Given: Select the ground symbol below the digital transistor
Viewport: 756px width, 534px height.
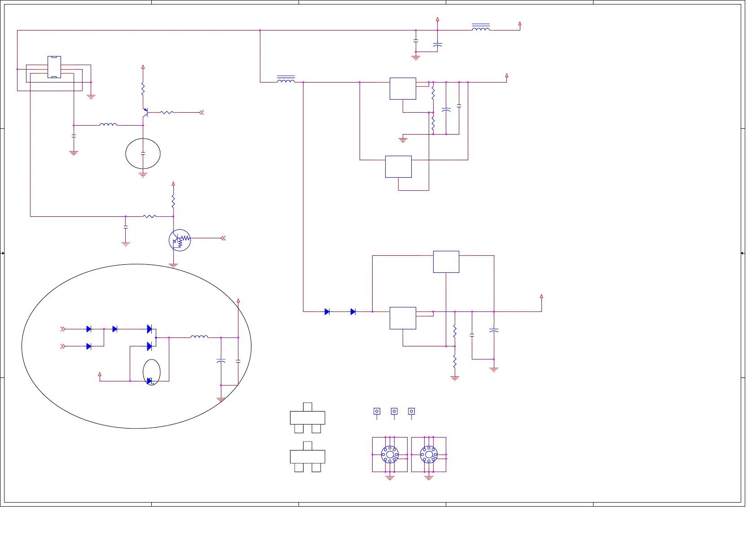Looking at the screenshot, I should [x=173, y=265].
